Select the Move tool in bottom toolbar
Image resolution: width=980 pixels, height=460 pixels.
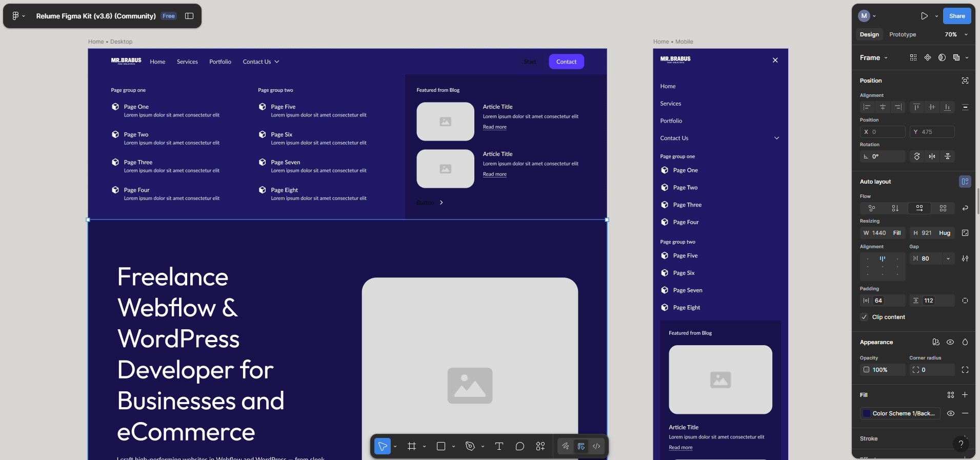383,446
